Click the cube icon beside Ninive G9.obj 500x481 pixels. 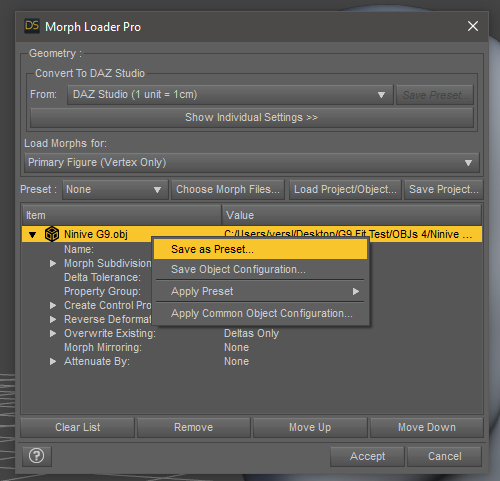[x=52, y=234]
